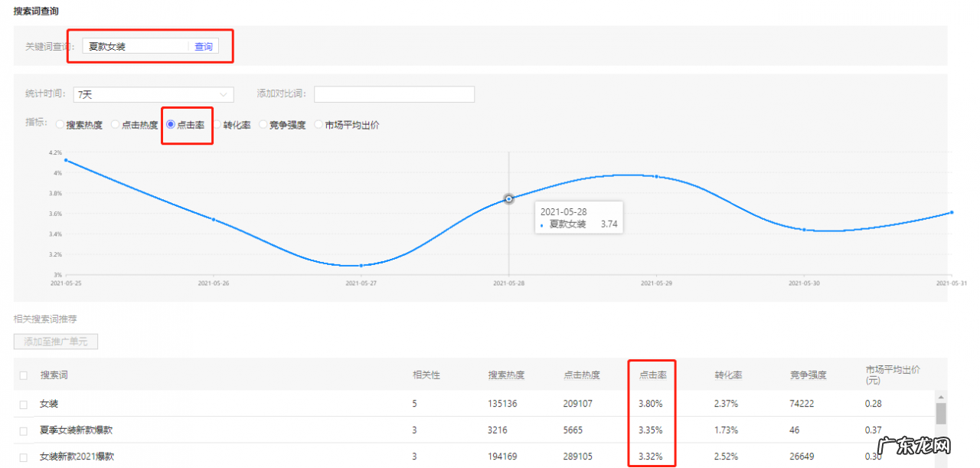The width and height of the screenshot is (980, 468).
Task: Click the 点击率 column header
Action: pos(652,375)
